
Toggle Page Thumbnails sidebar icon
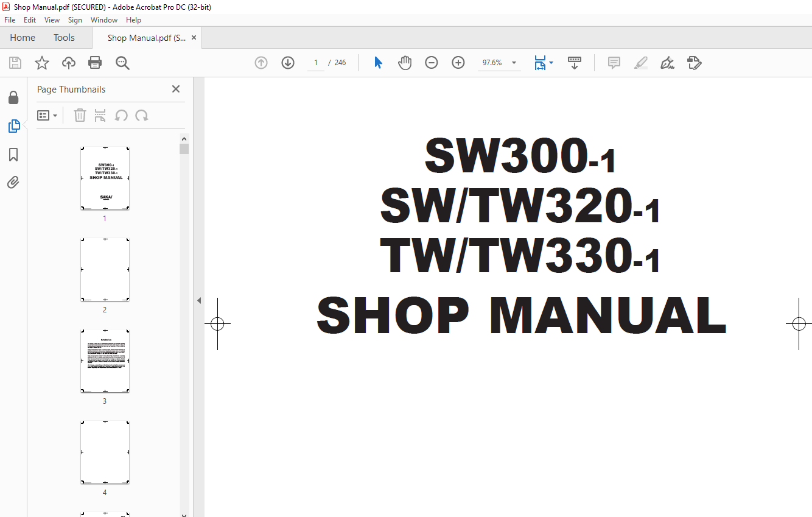coord(13,126)
